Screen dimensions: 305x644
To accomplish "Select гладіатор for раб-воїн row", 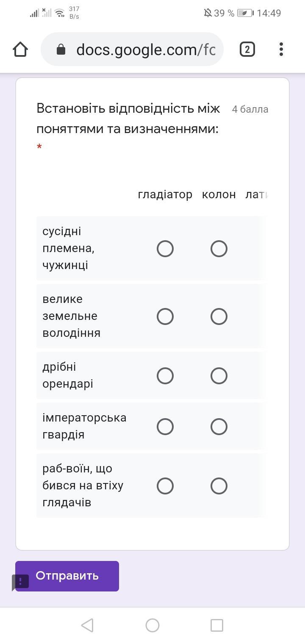I will point(165,486).
